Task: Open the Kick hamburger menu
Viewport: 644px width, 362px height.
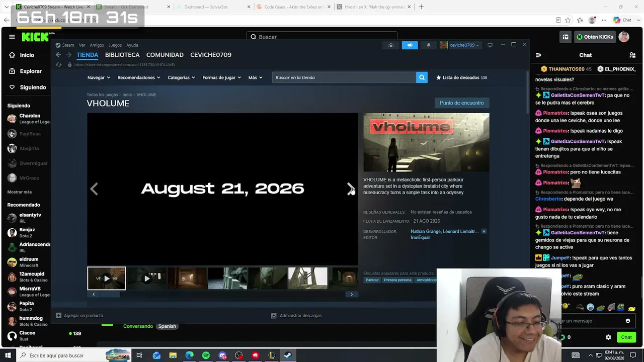Action: click(x=12, y=37)
